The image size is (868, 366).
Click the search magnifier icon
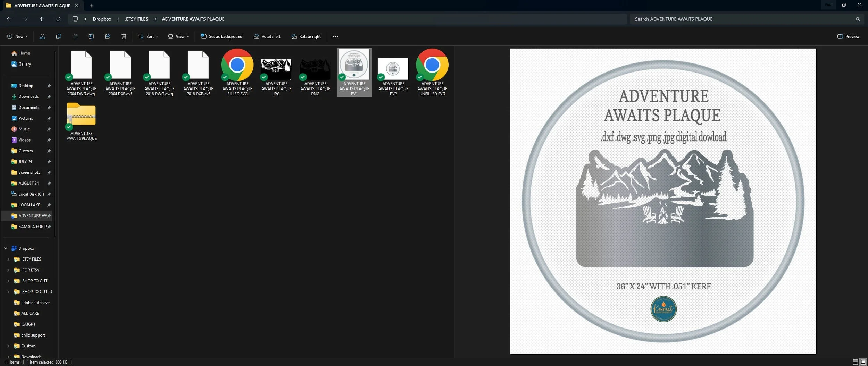pyautogui.click(x=858, y=19)
